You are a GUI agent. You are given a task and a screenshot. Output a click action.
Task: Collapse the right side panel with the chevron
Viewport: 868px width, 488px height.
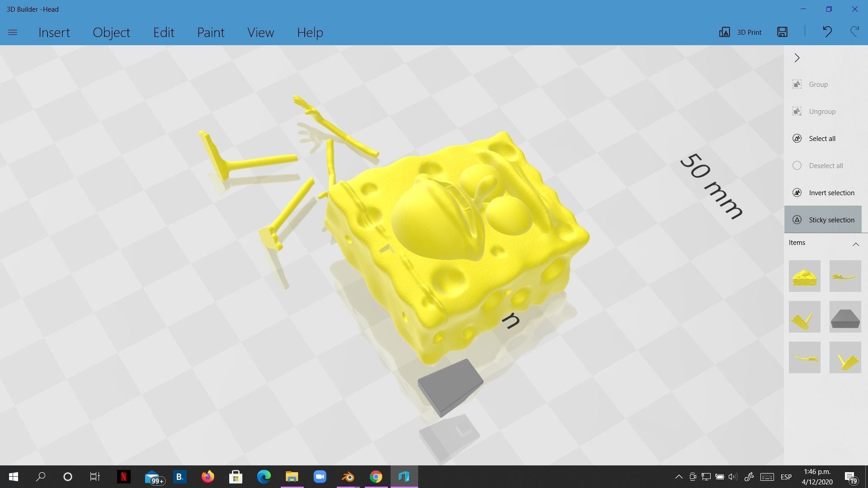(797, 58)
